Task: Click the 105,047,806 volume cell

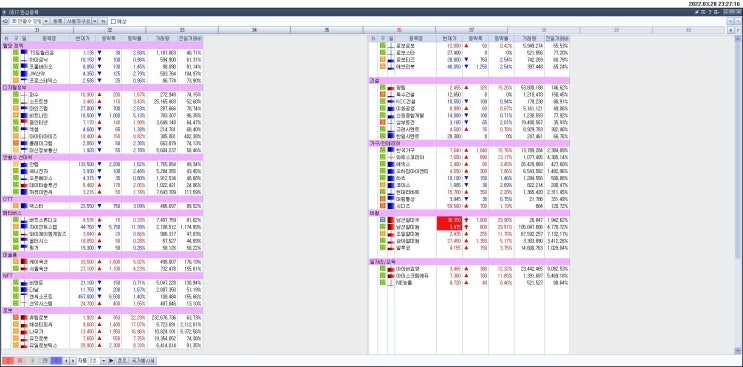Action: [529, 227]
